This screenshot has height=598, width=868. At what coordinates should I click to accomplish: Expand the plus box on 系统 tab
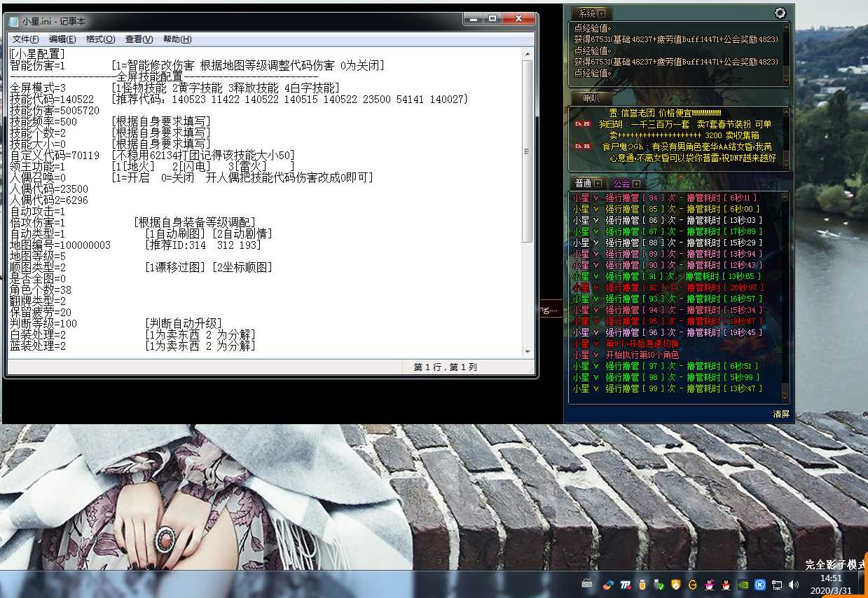(x=601, y=13)
